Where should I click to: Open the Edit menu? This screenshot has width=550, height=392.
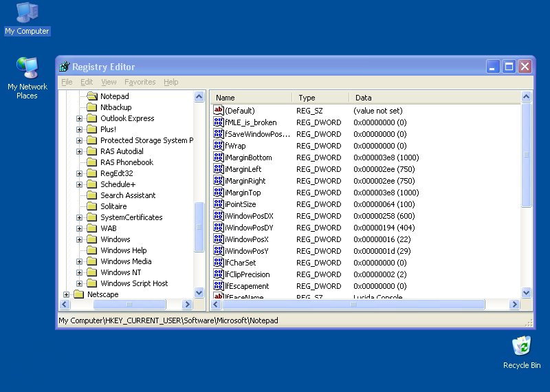[x=87, y=82]
